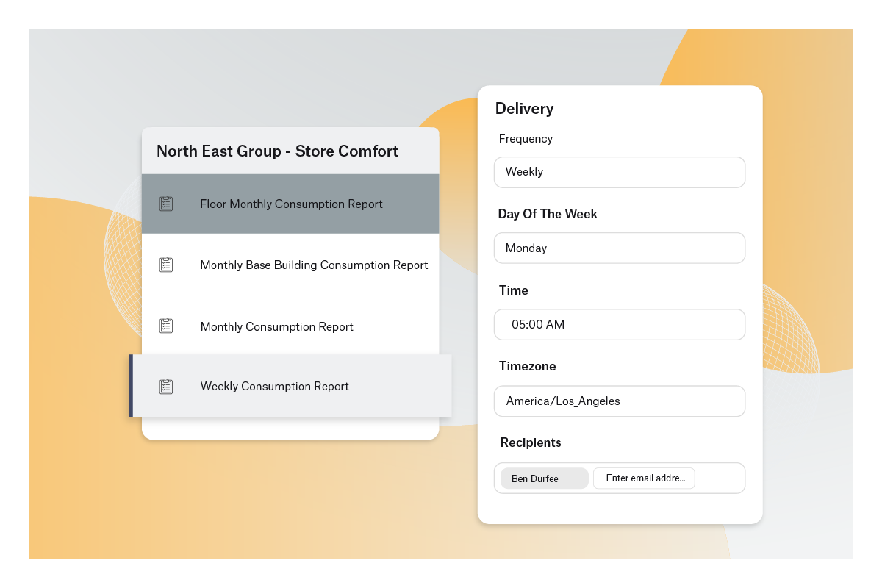This screenshot has width=882, height=588.
Task: Click the clipboard icon for Weekly Consumption Report
Action: click(x=166, y=386)
